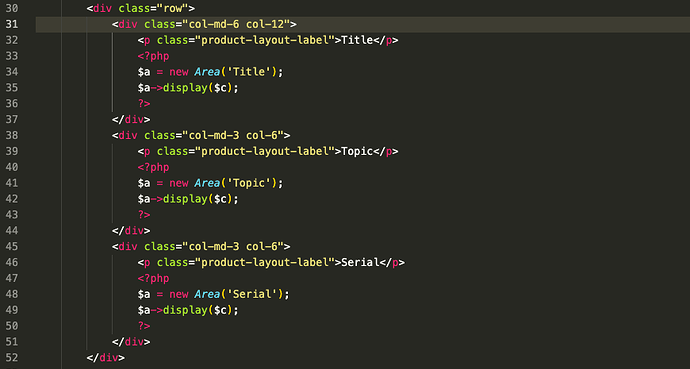Click the Area class name on line 41
Screen dimensions: 690x369
pyautogui.click(x=207, y=183)
